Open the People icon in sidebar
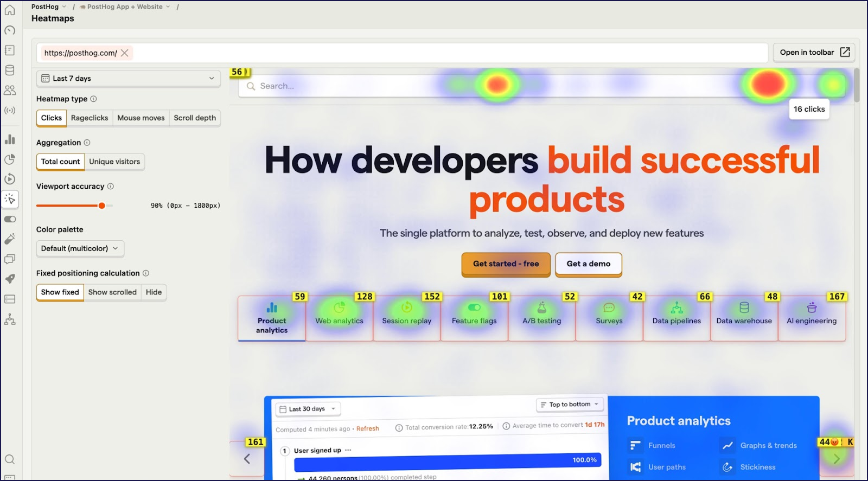Viewport: 868px width, 481px height. coord(10,90)
